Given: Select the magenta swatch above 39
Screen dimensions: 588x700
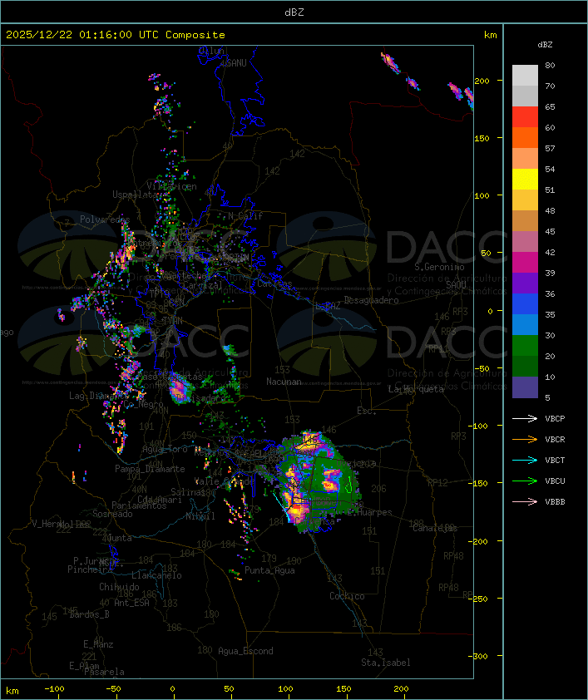Looking at the screenshot, I should 525,262.
